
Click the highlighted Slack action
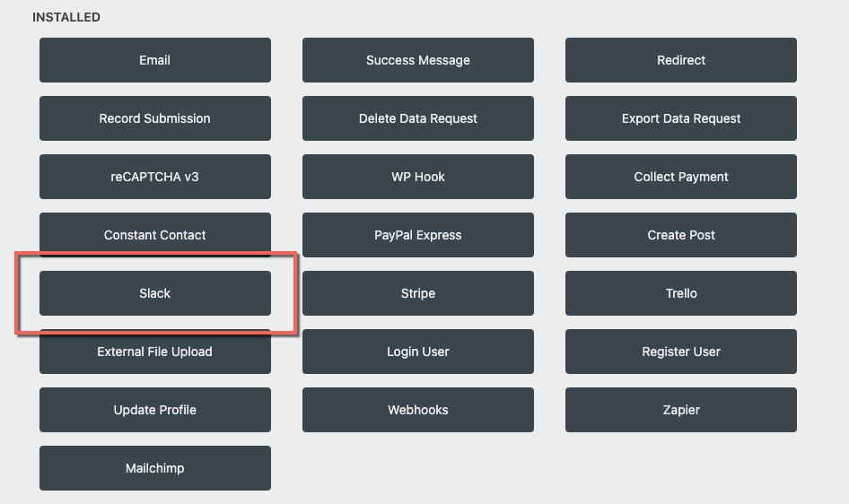154,293
